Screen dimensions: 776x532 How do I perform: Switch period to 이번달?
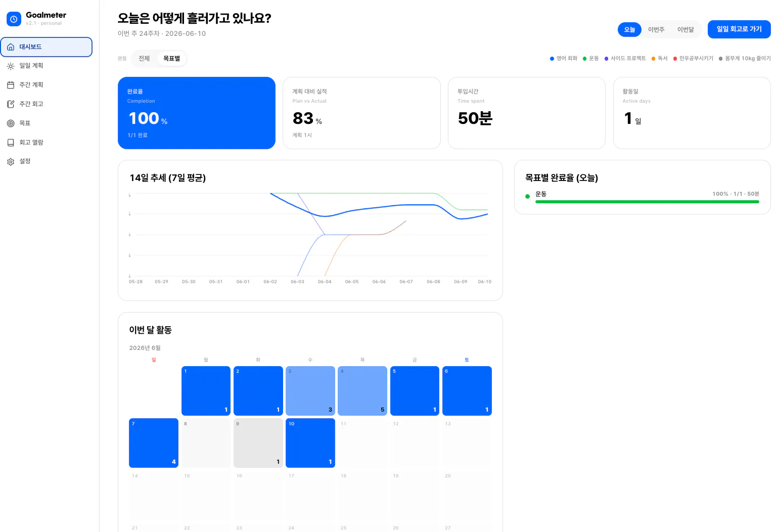click(x=686, y=29)
